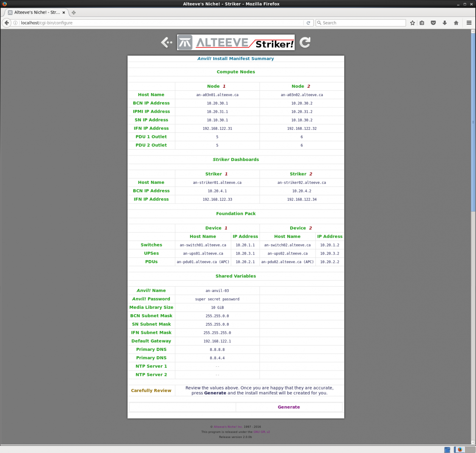Open the Firefox hamburger menu
This screenshot has height=453, width=476.
pos(469,23)
